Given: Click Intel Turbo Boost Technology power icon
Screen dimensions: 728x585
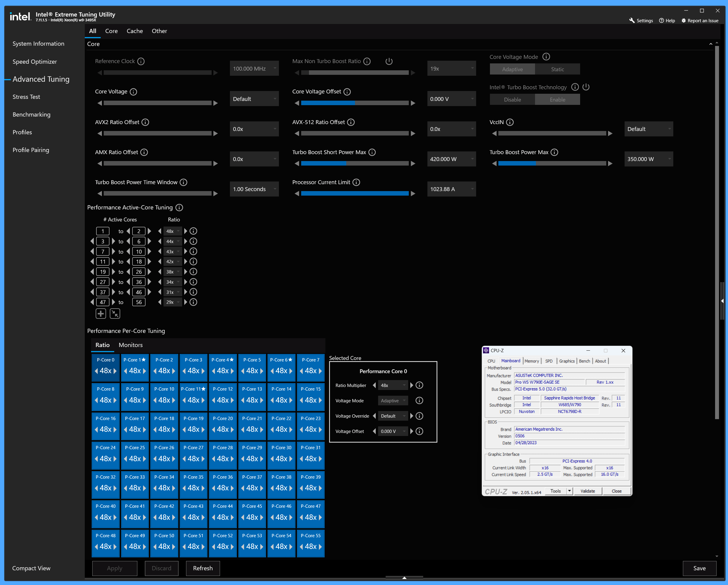Looking at the screenshot, I should [586, 87].
